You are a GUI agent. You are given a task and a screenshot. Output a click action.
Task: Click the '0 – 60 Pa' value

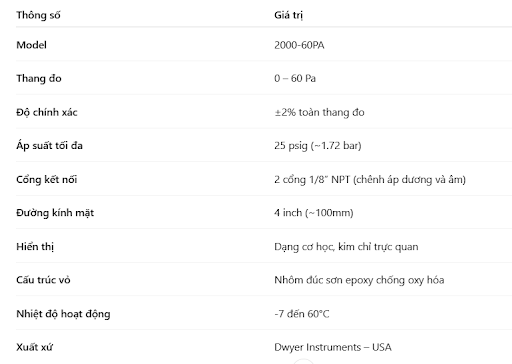pyautogui.click(x=295, y=78)
